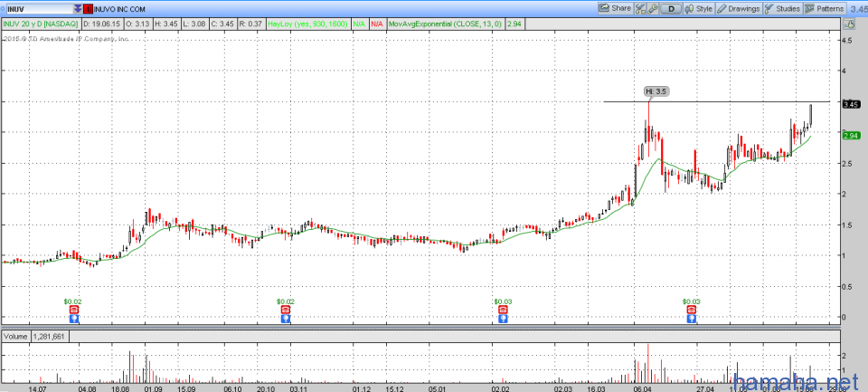
Task: Click the $0.02 dividend label near 04.08
Action: click(x=72, y=301)
